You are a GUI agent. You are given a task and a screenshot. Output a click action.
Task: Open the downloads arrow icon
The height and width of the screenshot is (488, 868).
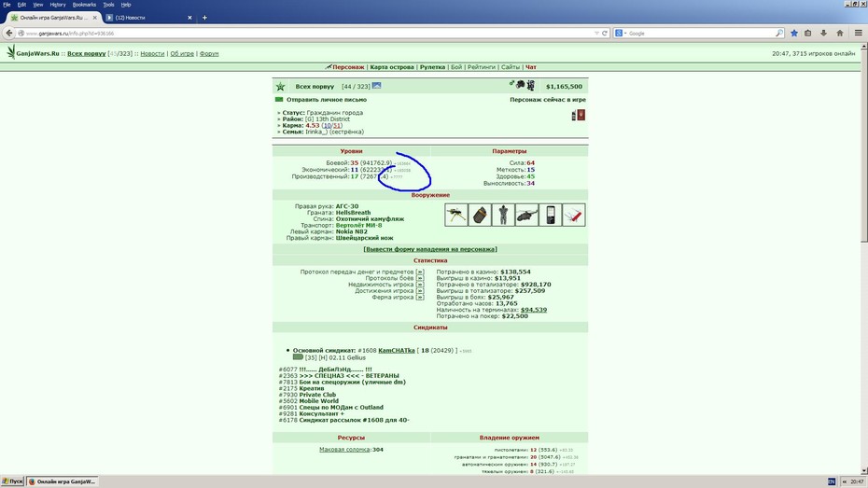click(x=824, y=34)
